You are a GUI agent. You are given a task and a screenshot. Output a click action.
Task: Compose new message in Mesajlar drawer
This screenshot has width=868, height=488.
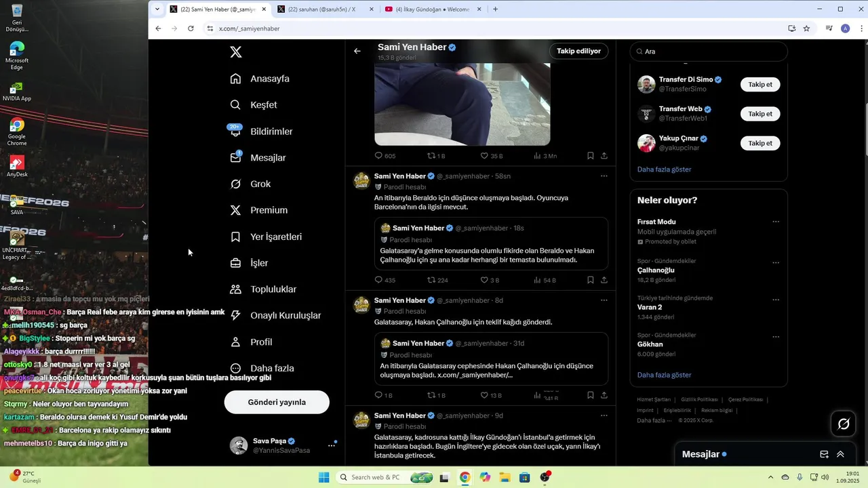tap(824, 454)
